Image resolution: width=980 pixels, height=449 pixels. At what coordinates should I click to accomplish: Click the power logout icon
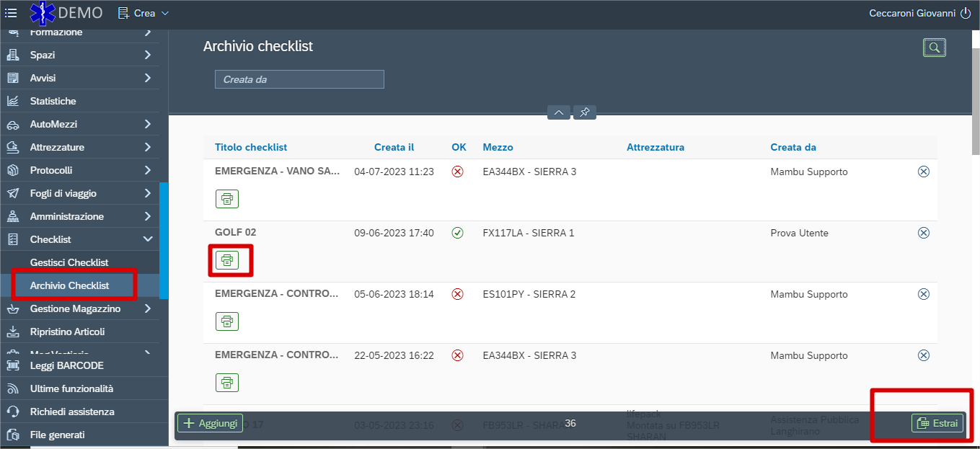(966, 13)
